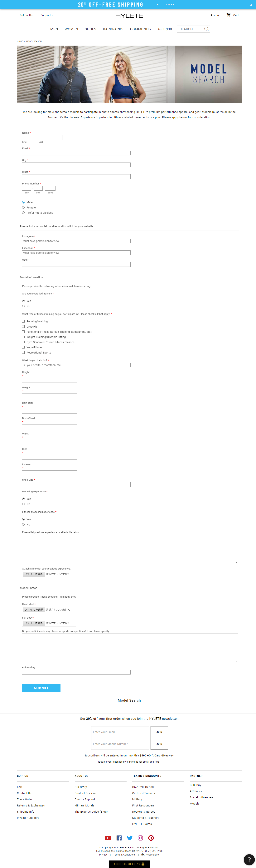
Task: Expand the Follow Us dropdown
Action: (27, 15)
